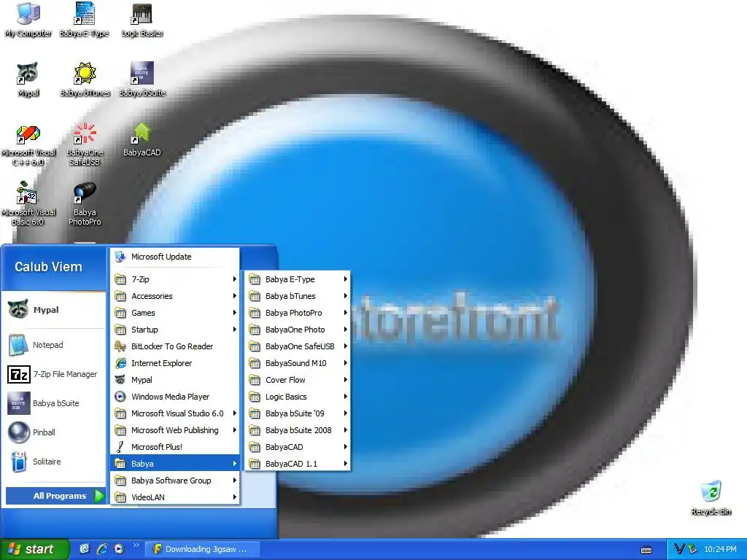Open the Recycle Bin icon
The height and width of the screenshot is (560, 747).
click(711, 498)
